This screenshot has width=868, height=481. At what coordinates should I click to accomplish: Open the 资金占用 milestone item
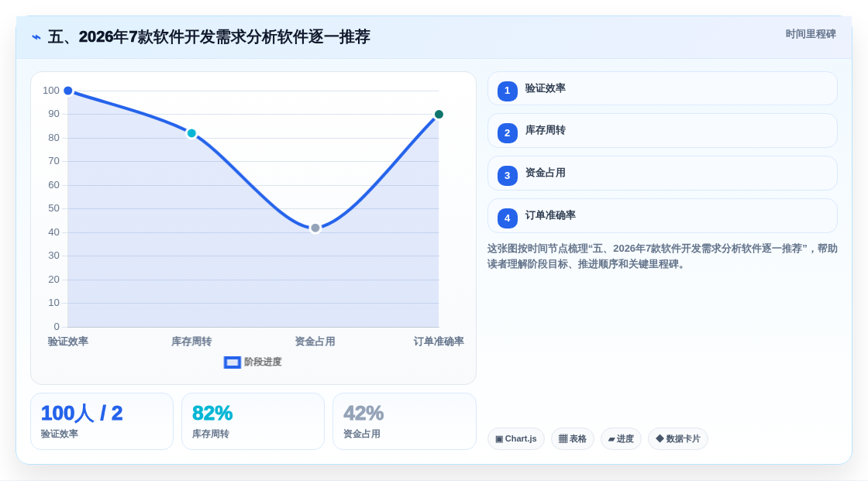(x=662, y=174)
